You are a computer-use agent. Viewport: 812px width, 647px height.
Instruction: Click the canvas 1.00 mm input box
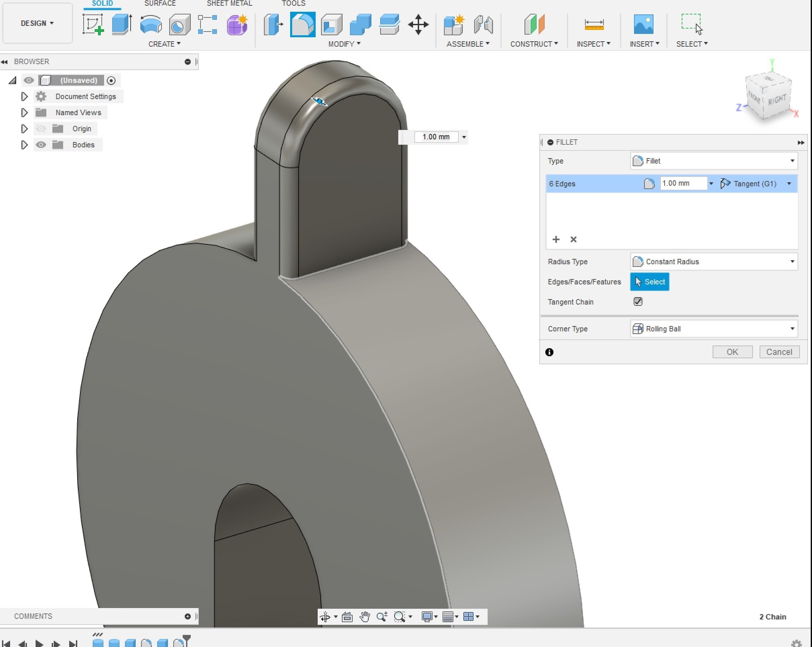click(436, 137)
